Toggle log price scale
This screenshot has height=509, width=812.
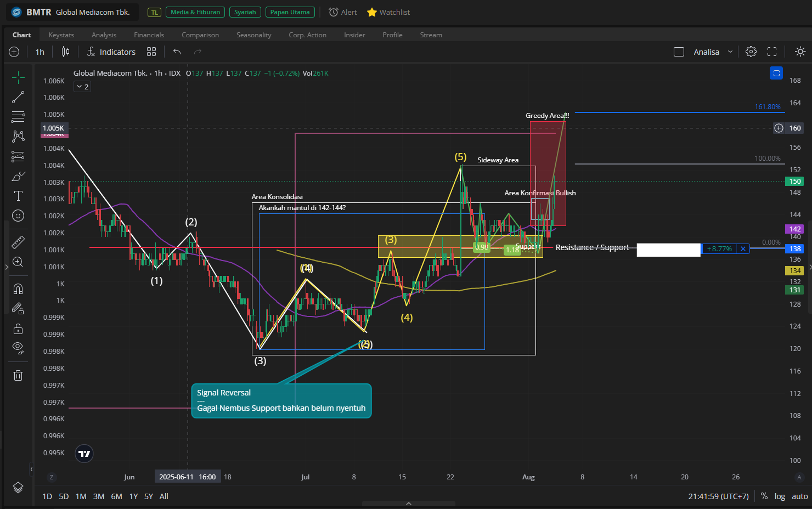(780, 496)
